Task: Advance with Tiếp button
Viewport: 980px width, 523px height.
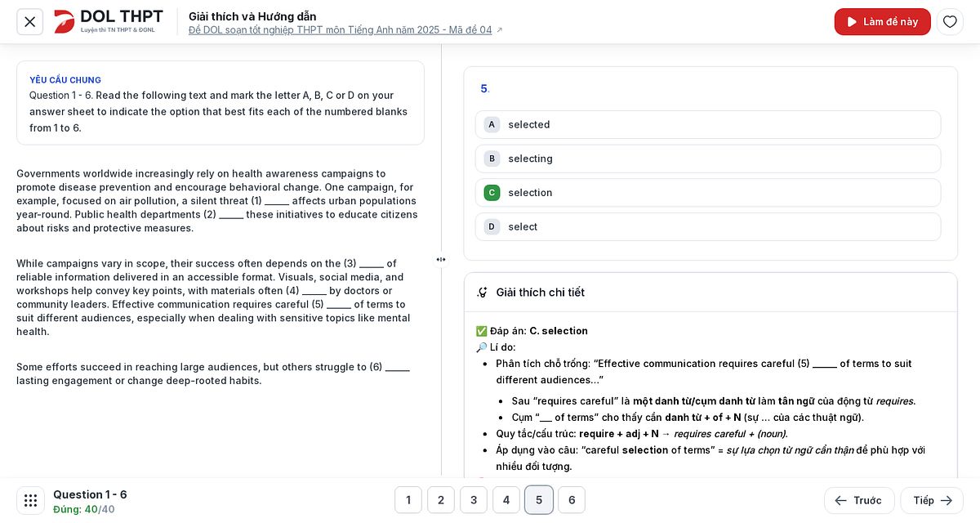Action: click(932, 500)
